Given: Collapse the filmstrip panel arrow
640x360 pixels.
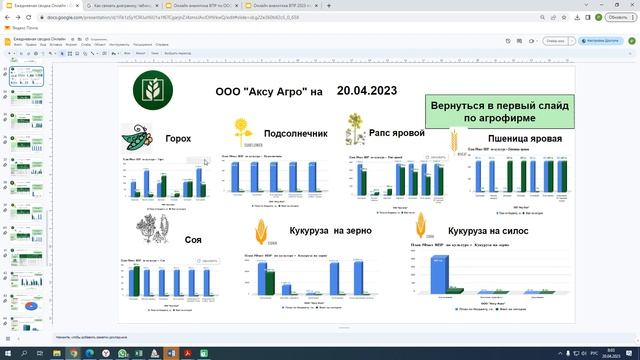Looking at the screenshot, I should (18, 338).
